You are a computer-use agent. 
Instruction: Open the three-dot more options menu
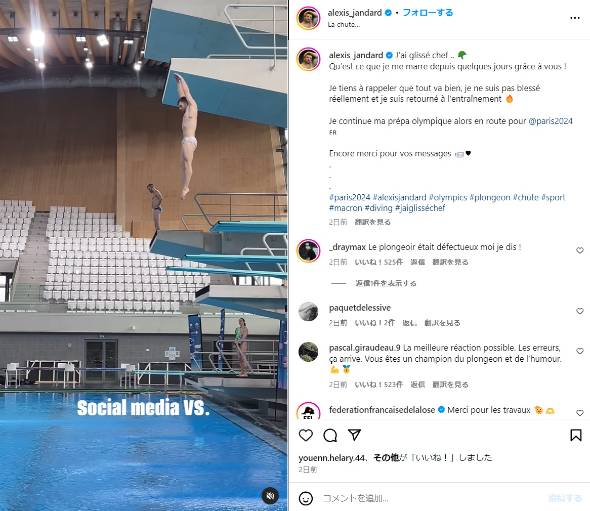pyautogui.click(x=575, y=18)
